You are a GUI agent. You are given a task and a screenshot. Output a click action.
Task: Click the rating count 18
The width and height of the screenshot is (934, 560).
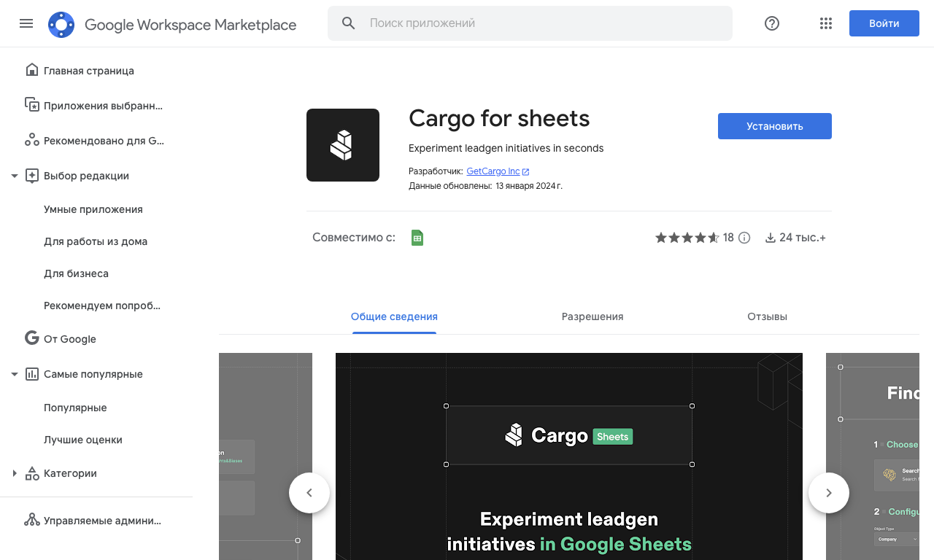tap(728, 238)
